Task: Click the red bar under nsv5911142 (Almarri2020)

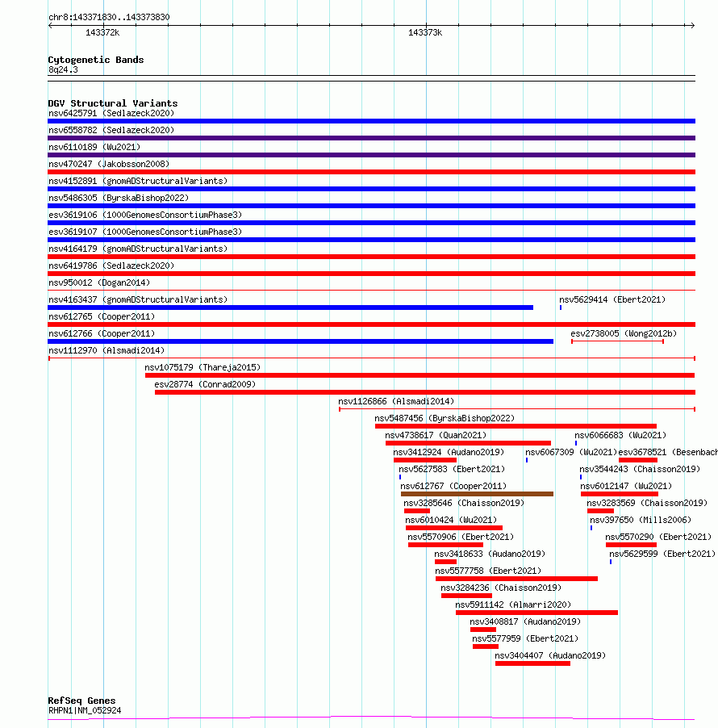Action: 537,613
